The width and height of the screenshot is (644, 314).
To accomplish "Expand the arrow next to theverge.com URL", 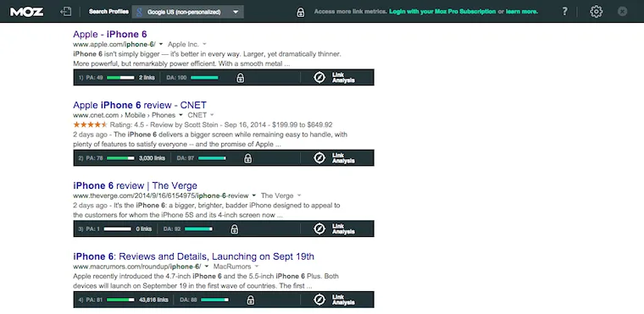I will [254, 196].
